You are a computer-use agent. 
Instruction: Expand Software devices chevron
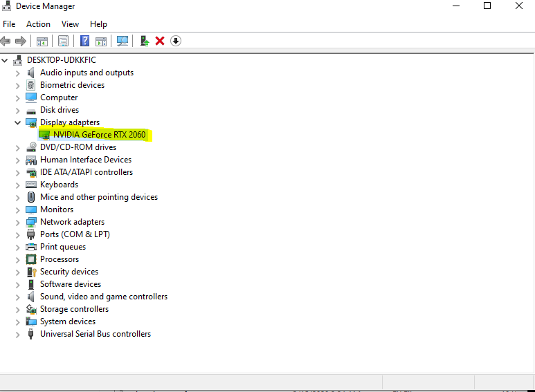[x=18, y=285]
